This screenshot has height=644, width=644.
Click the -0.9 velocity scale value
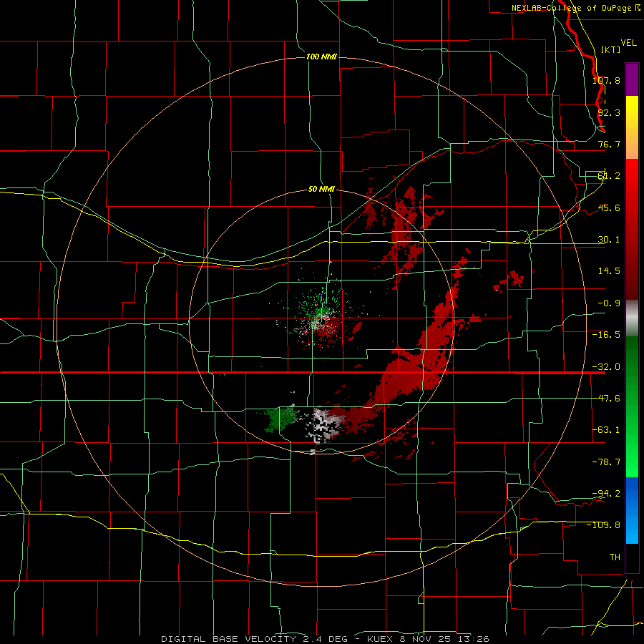click(609, 303)
